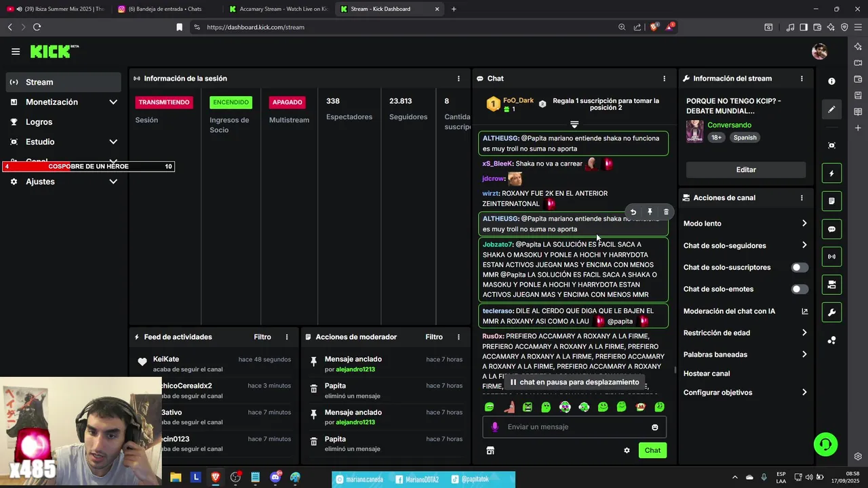Click the purple microphone icon in the message box
The height and width of the screenshot is (488, 868).
[x=495, y=427]
